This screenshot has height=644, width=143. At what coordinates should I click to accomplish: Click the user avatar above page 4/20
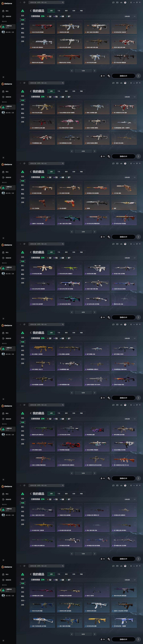click(125, 244)
